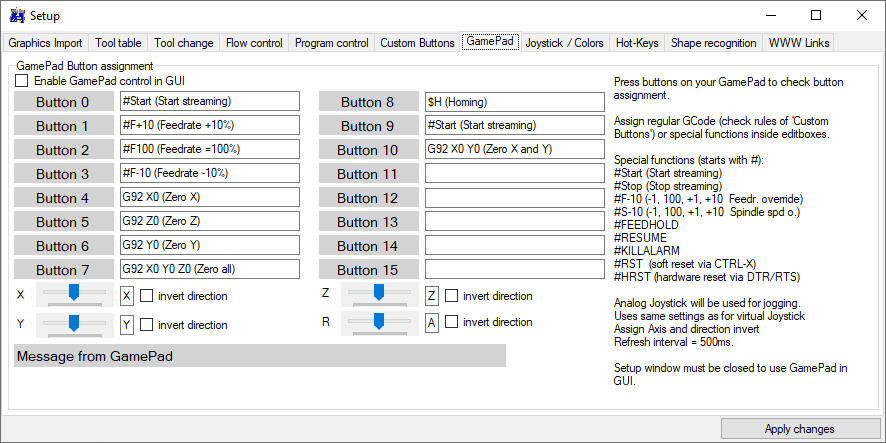Click the R axis joystick slider
The width and height of the screenshot is (886, 443).
378,320
